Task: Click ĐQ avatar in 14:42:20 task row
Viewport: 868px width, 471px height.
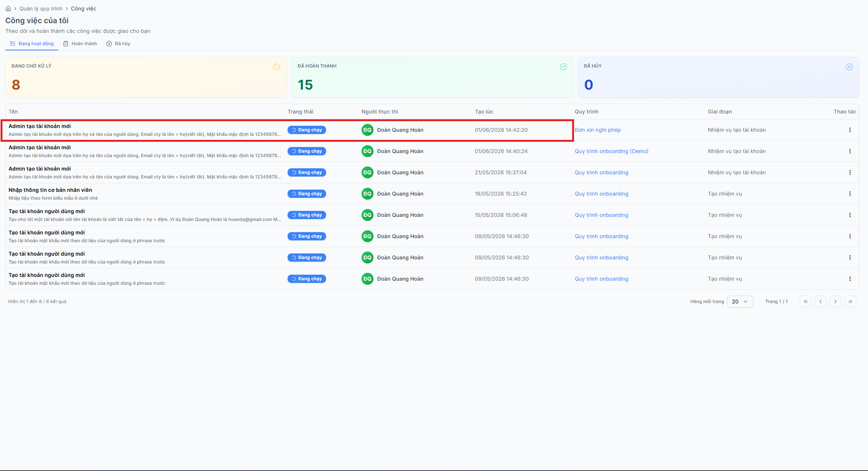Action: tap(368, 130)
